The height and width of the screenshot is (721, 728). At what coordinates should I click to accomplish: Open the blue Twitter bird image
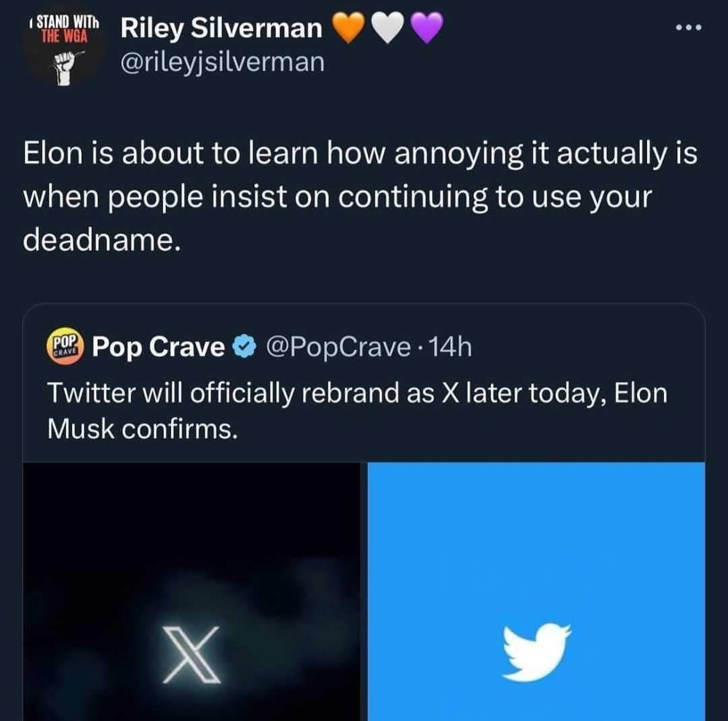coord(537,591)
